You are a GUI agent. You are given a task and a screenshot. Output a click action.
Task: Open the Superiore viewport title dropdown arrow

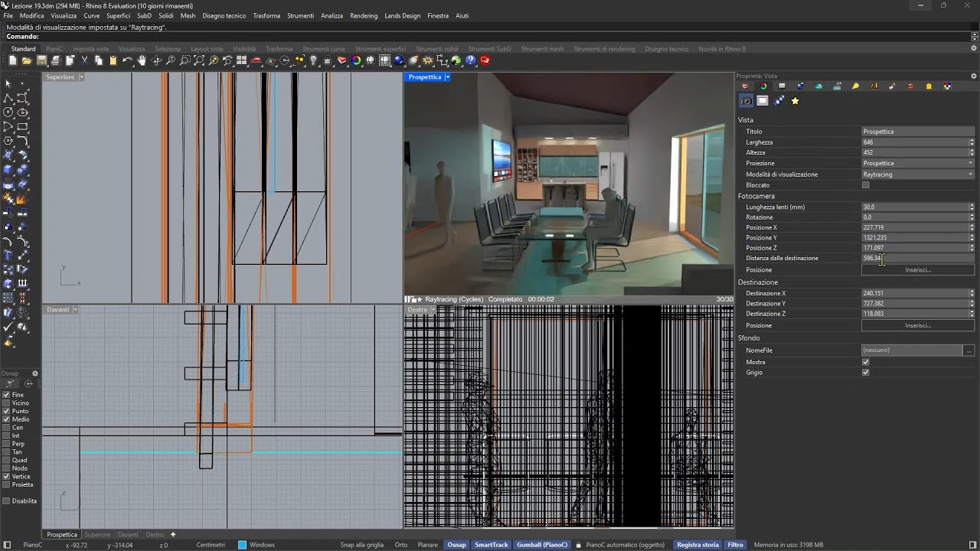(x=81, y=77)
